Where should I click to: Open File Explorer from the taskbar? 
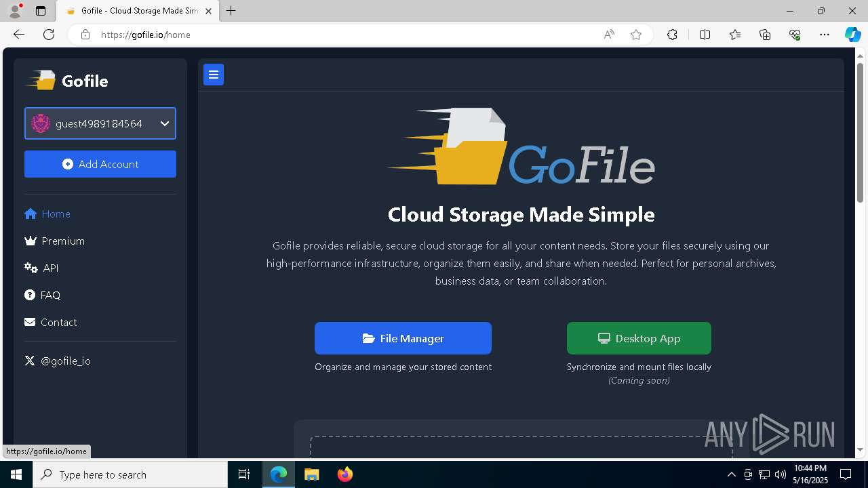(x=311, y=474)
